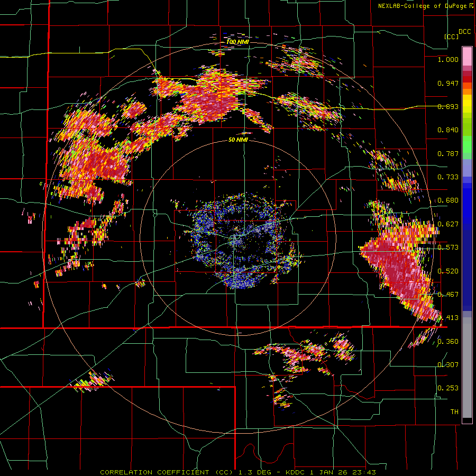Screen dimensions: 476x476
Task: Click the 100 NMI range ring label
Action: [237, 42]
